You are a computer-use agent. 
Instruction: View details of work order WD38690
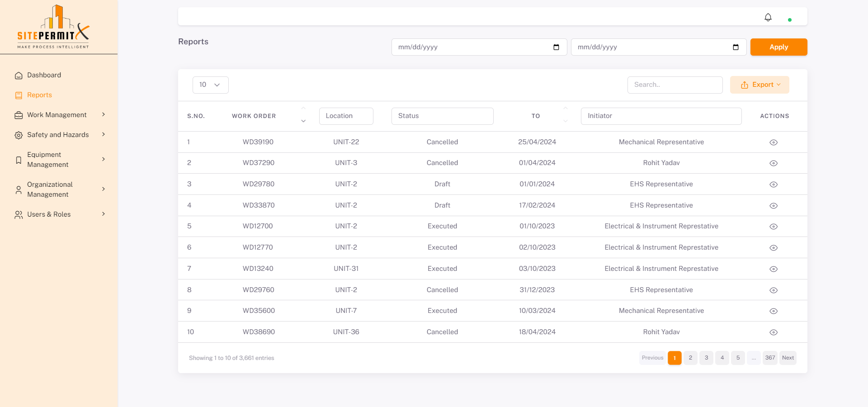[774, 332]
